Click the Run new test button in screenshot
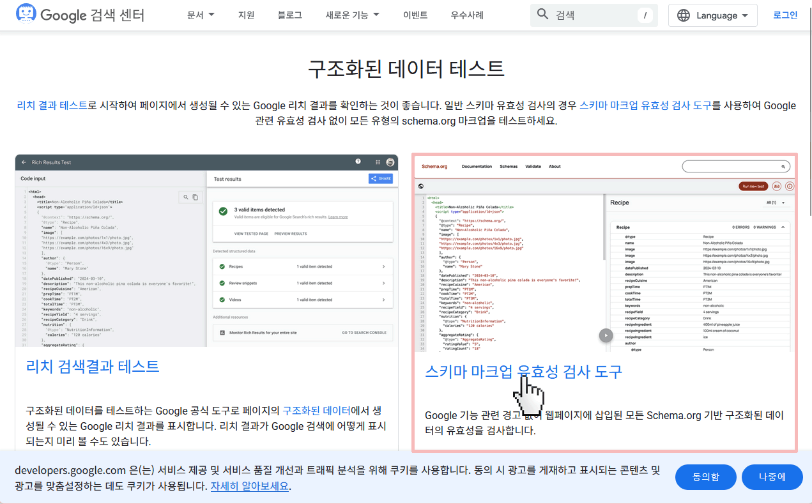This screenshot has width=812, height=504. click(753, 186)
